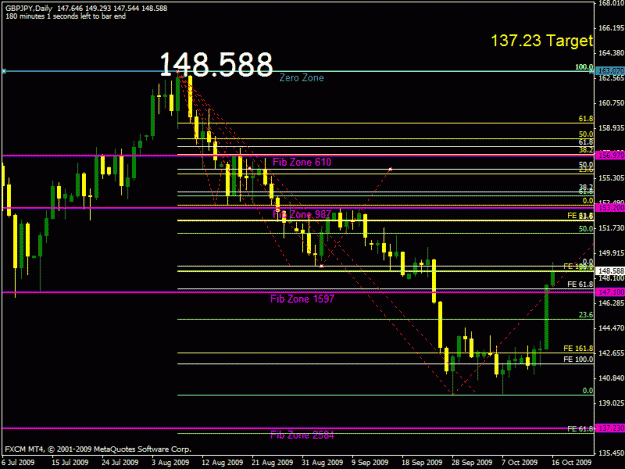
Task: Click 160.750 on the price scale
Action: pyautogui.click(x=611, y=103)
